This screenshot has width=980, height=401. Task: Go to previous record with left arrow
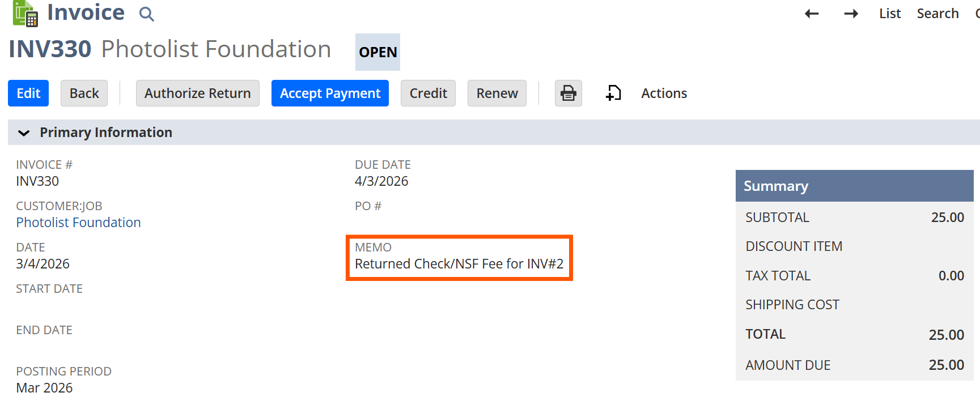pyautogui.click(x=812, y=14)
